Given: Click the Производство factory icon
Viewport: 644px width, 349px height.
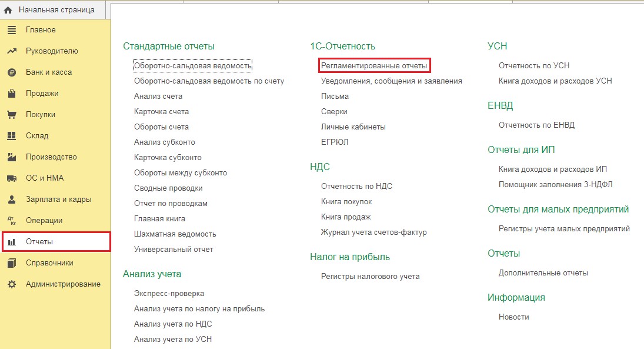Looking at the screenshot, I should point(12,157).
